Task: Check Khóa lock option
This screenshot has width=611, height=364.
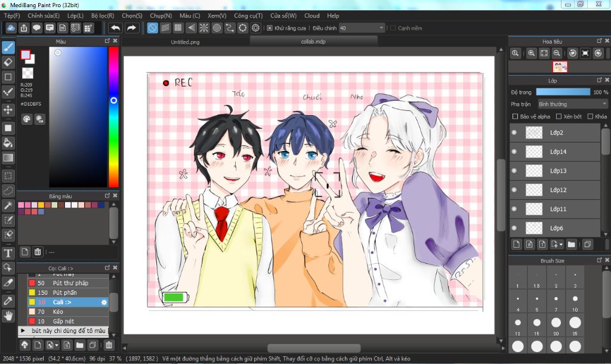Action: click(590, 116)
